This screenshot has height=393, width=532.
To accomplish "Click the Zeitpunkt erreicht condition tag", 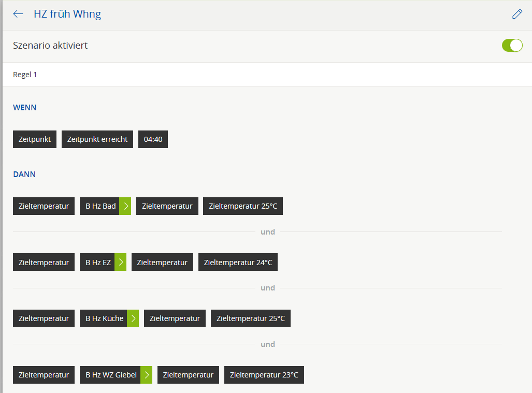I will [97, 139].
